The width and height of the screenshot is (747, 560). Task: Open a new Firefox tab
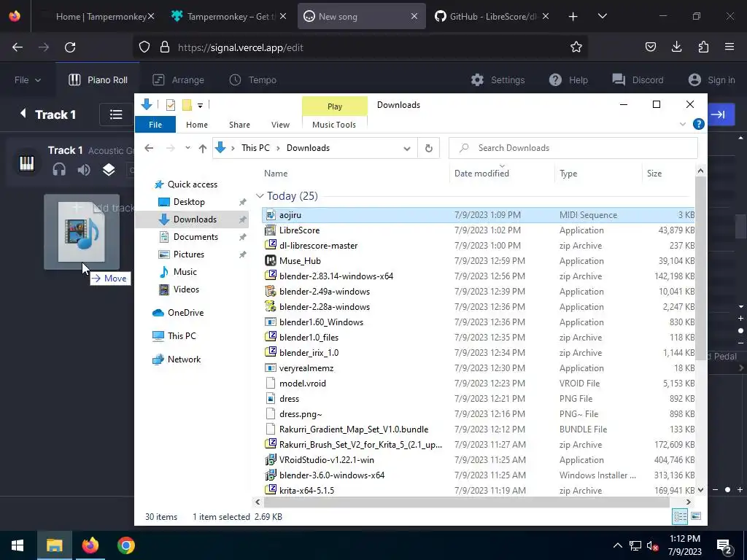(573, 17)
